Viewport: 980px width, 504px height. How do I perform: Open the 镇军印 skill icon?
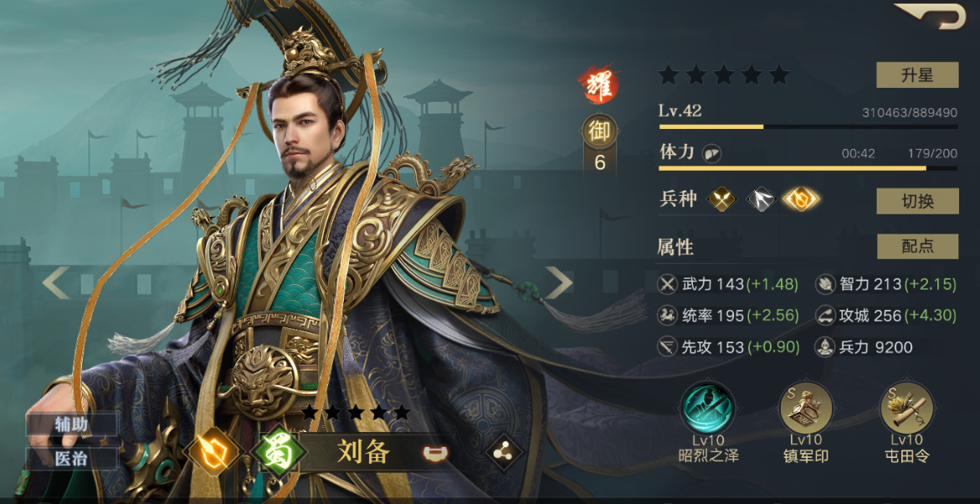806,409
